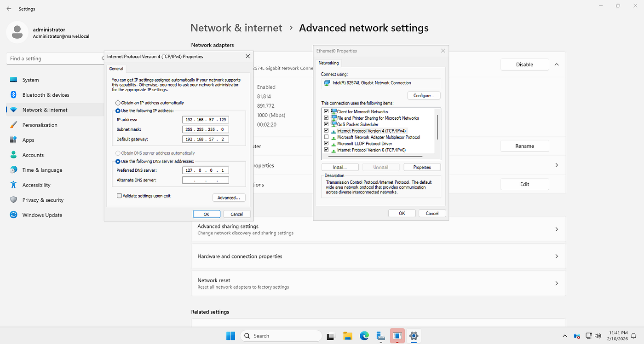The width and height of the screenshot is (644, 344).
Task: Click the Subnet mask input field
Action: click(206, 129)
